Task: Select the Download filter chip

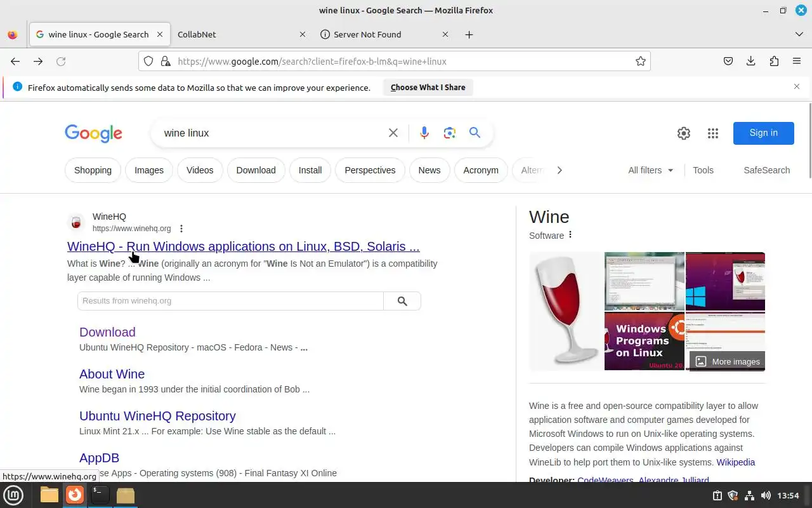Action: pos(256,170)
